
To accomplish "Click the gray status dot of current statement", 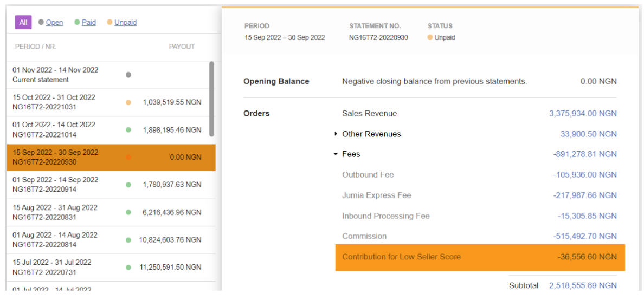I will pos(128,75).
